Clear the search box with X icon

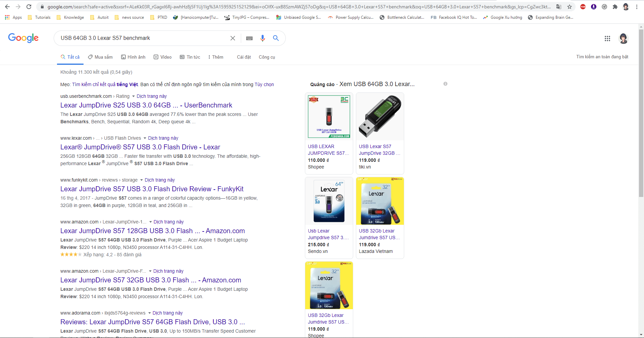point(232,38)
